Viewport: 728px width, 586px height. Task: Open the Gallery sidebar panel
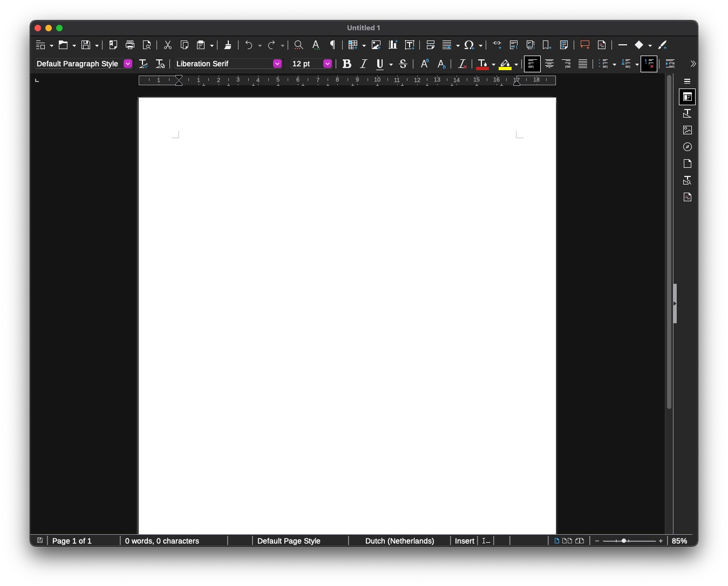[687, 130]
